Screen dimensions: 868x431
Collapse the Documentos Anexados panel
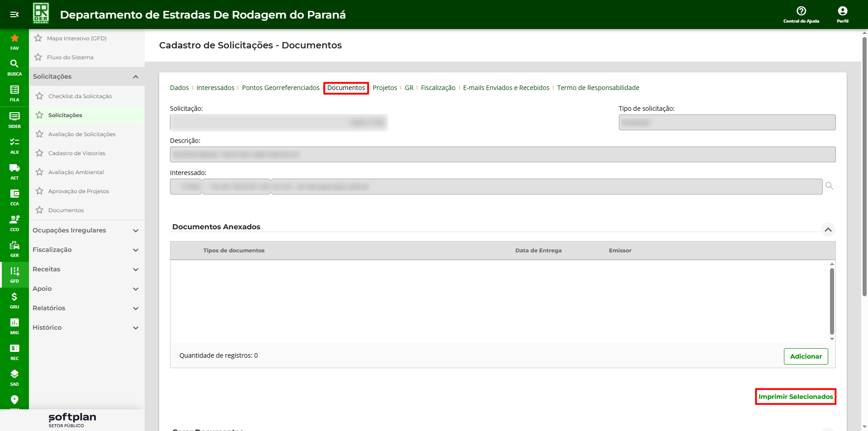point(828,230)
